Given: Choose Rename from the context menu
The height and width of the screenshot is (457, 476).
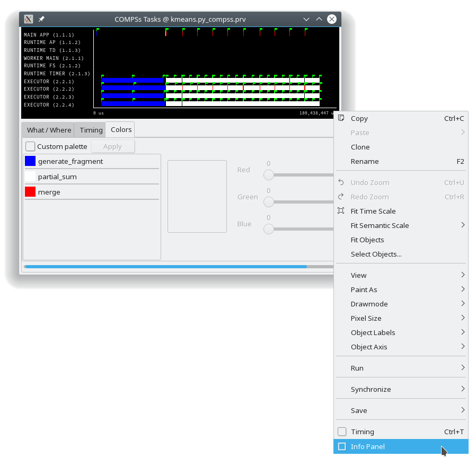Looking at the screenshot, I should pyautogui.click(x=401, y=161).
